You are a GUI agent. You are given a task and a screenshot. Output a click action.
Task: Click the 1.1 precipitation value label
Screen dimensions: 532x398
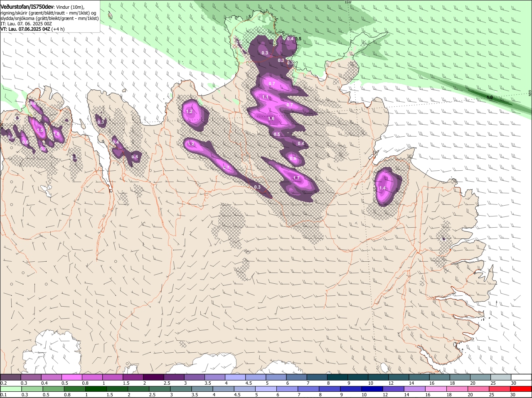pyautogui.click(x=265, y=97)
